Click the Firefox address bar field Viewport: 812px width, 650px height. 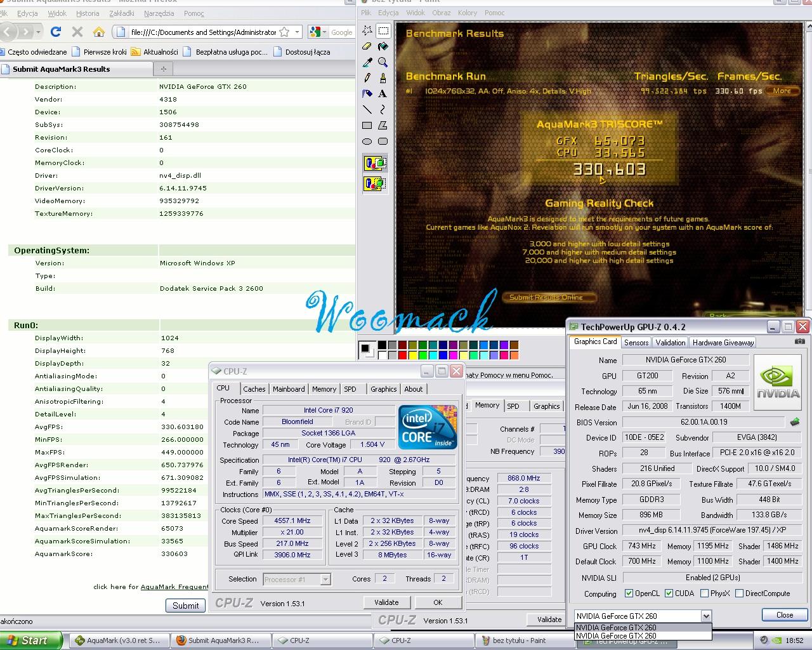(203, 32)
